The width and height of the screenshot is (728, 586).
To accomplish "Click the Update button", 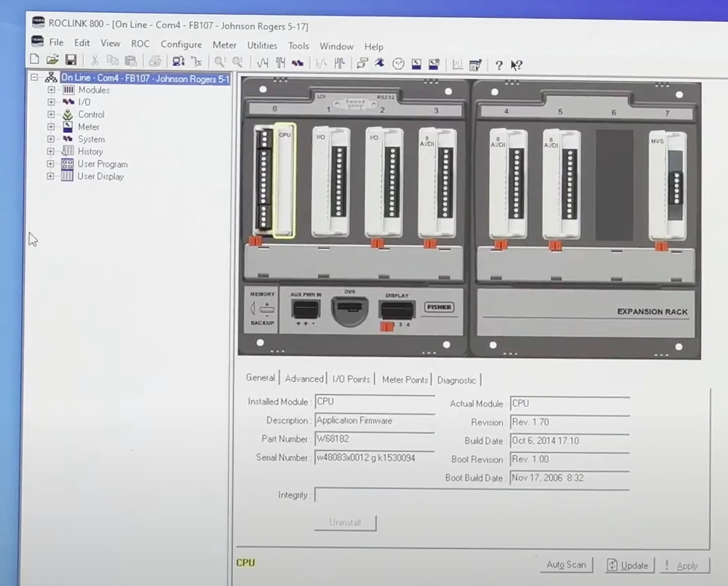I will (629, 565).
